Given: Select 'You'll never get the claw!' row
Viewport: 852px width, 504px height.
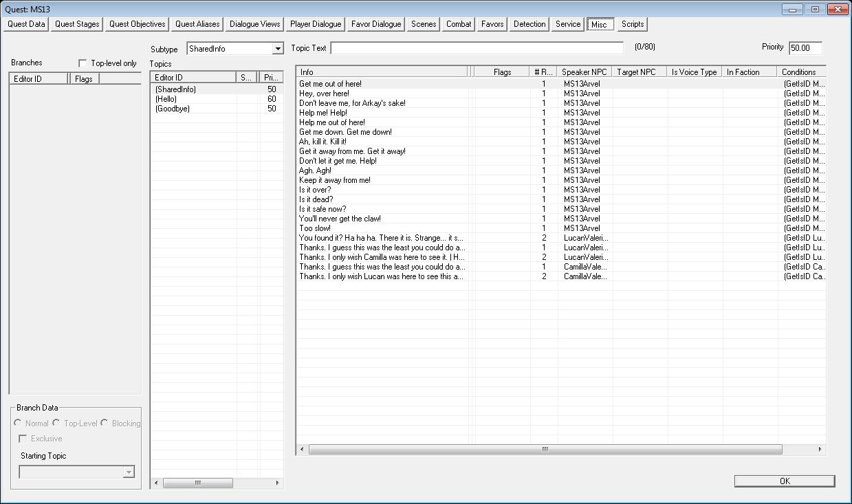Looking at the screenshot, I should tap(560, 219).
